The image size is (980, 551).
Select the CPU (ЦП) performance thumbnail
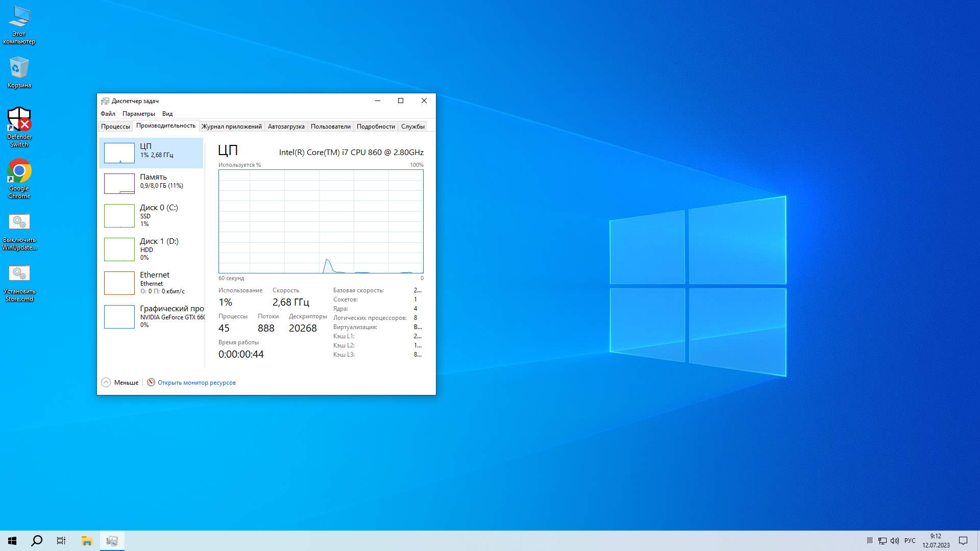click(x=119, y=153)
